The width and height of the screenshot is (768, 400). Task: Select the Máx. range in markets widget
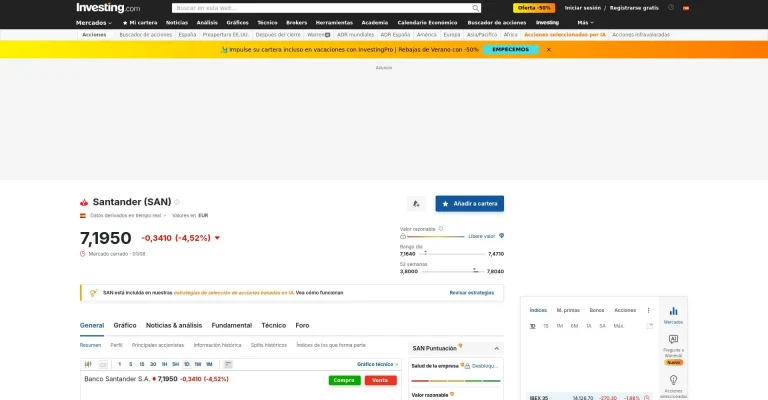point(619,326)
